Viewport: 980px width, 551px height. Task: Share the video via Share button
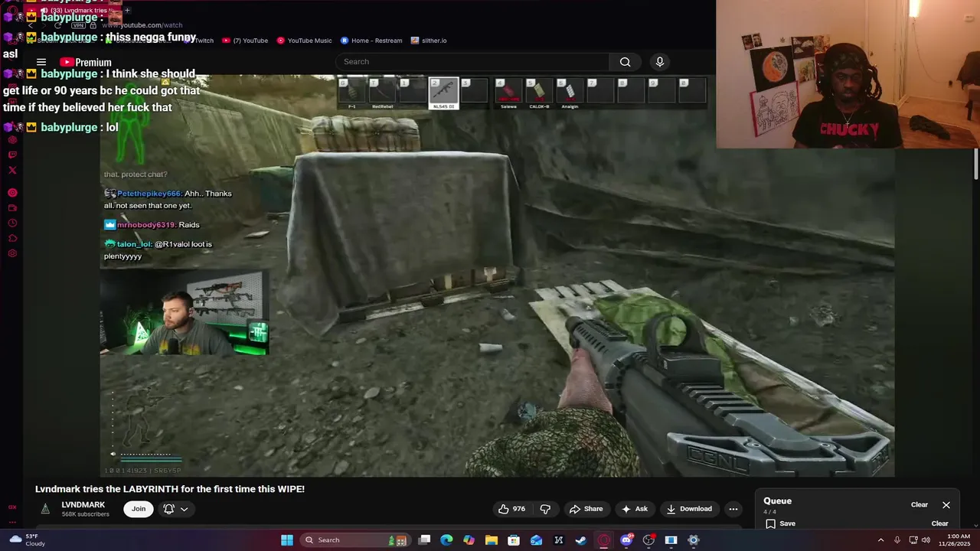pos(586,509)
